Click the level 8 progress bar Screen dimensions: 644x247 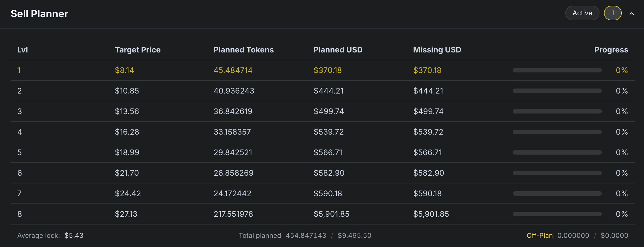[557, 214]
